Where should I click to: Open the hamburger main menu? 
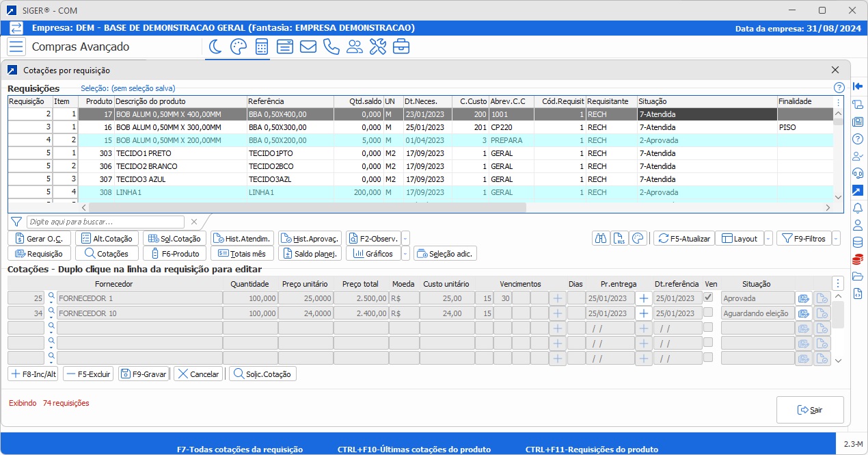(x=16, y=47)
